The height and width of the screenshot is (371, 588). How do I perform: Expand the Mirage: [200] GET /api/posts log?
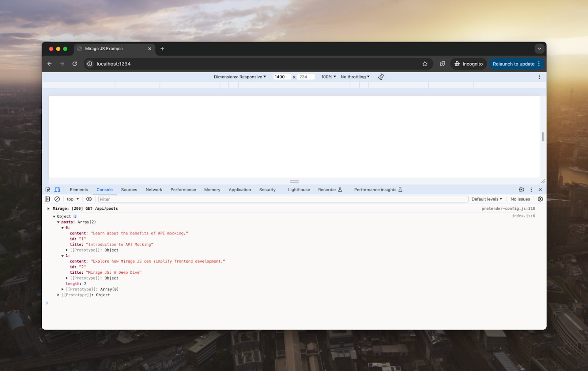pyautogui.click(x=48, y=208)
